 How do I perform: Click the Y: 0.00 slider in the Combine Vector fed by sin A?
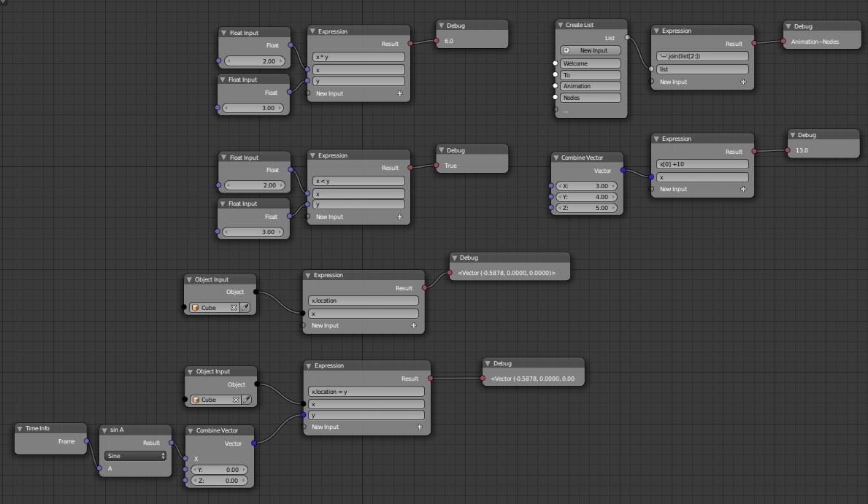(x=219, y=470)
